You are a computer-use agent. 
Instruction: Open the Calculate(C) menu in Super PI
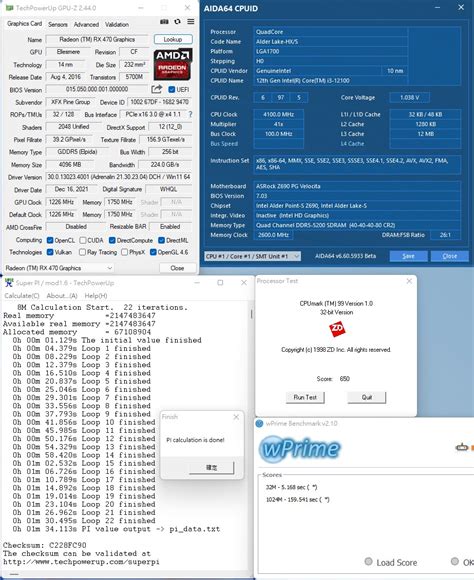click(22, 296)
